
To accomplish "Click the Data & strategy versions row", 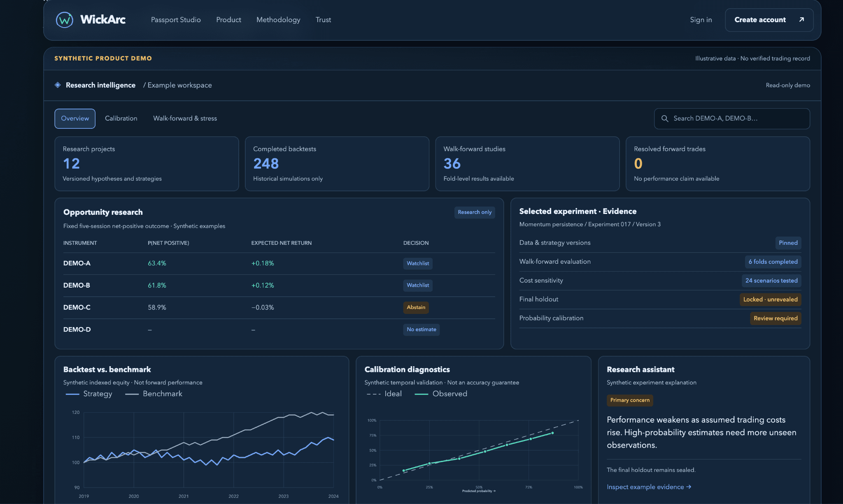I will click(x=660, y=243).
